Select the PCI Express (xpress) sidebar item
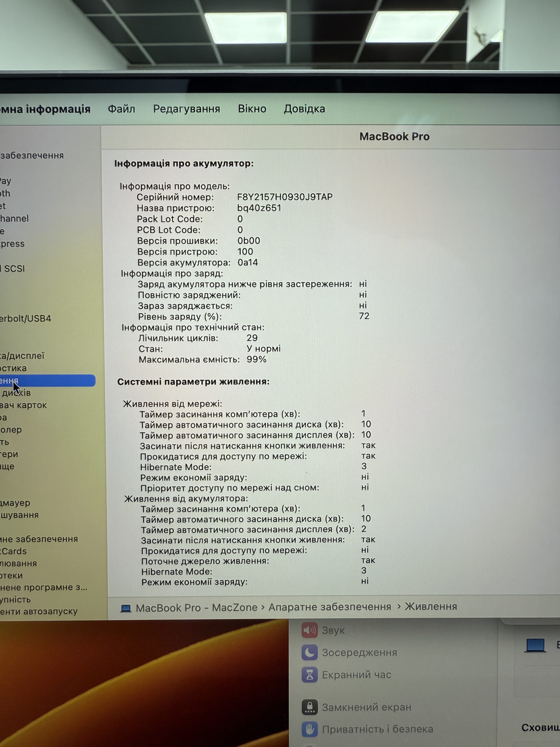Viewport: 560px width, 747px height. pos(12,244)
